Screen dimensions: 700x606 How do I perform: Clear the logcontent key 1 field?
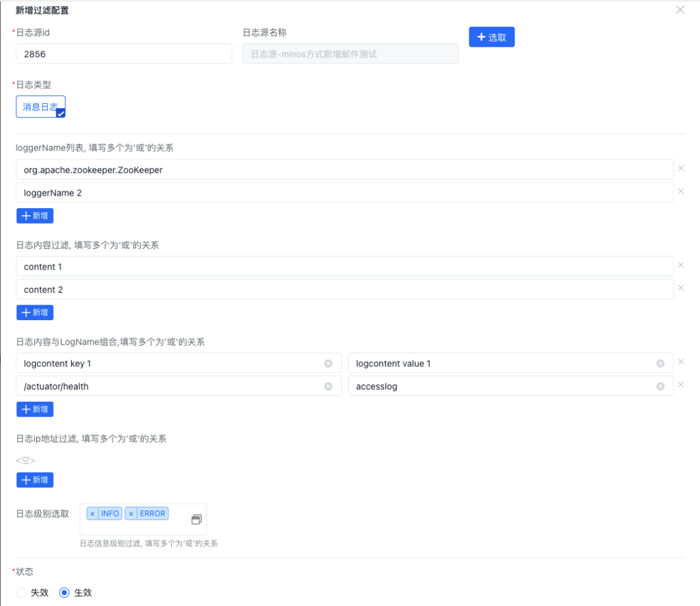[328, 364]
